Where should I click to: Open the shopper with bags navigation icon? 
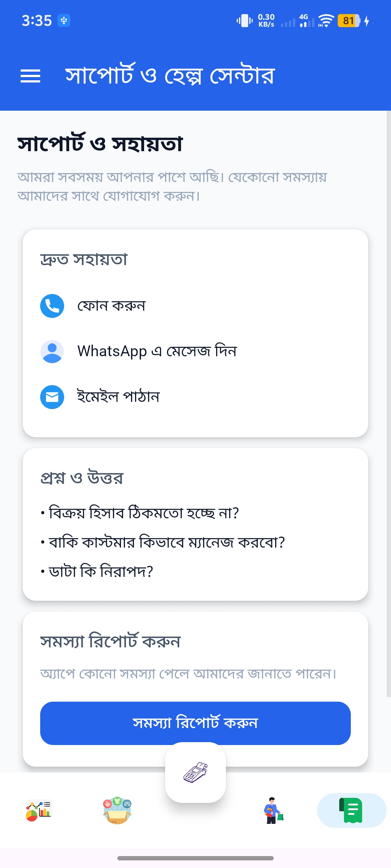(273, 810)
